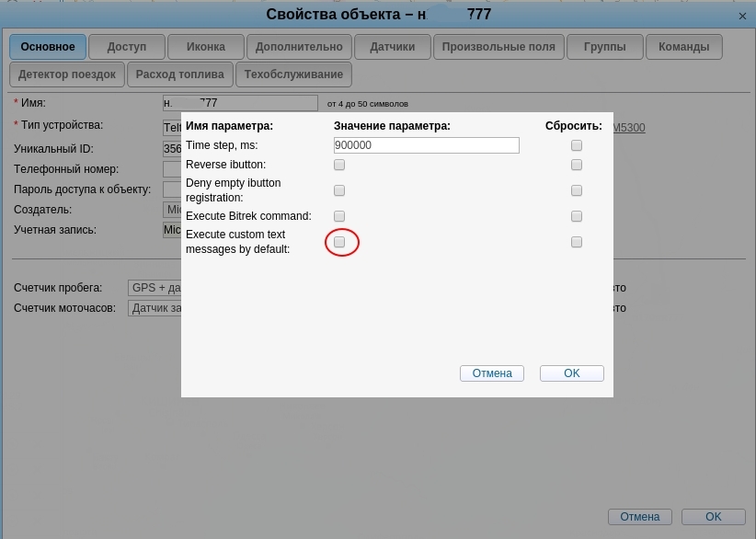Switch to the Иконка tab
The image size is (756, 539).
(x=206, y=47)
